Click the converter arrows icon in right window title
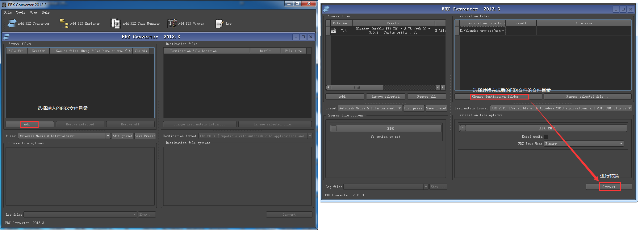The height and width of the screenshot is (236, 644). [x=326, y=9]
